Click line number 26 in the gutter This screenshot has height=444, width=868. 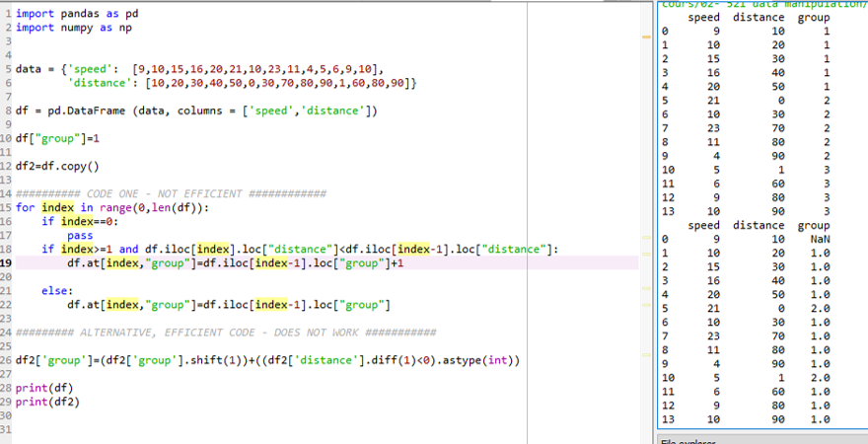pos(7,360)
